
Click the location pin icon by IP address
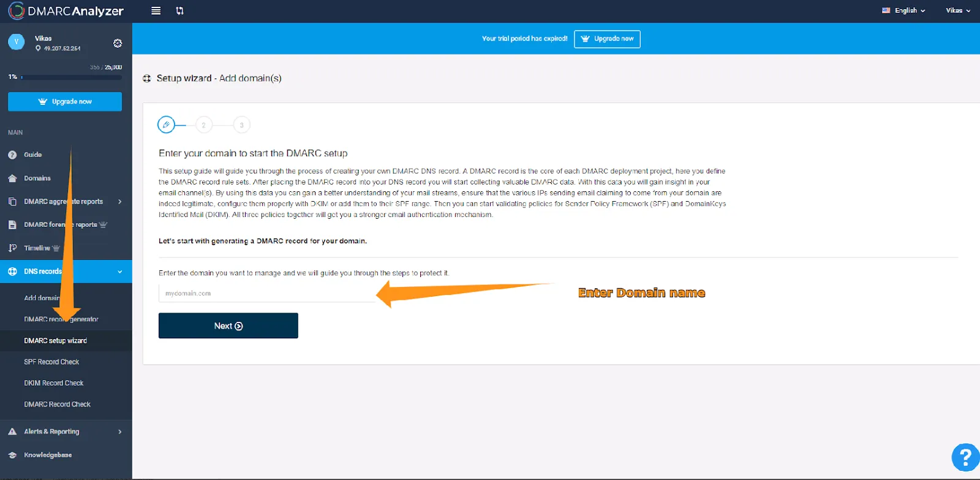click(38, 48)
